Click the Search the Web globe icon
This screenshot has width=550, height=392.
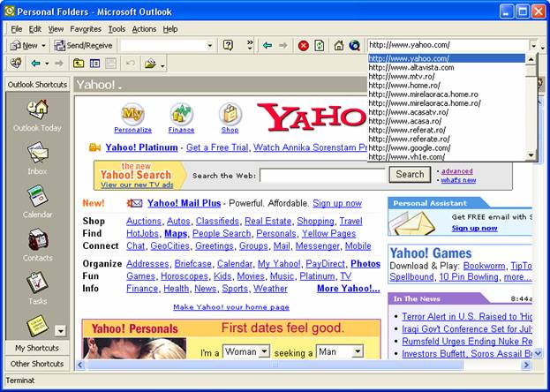355,46
